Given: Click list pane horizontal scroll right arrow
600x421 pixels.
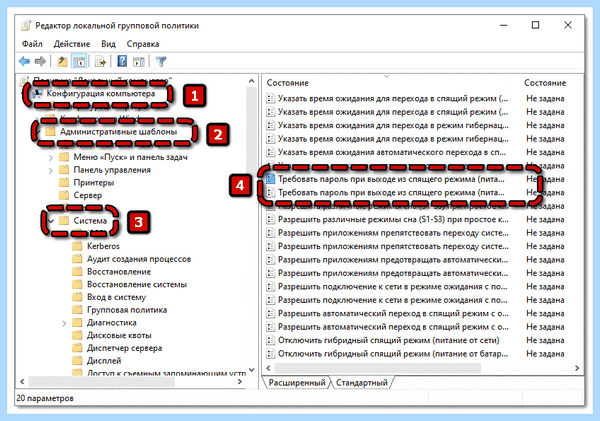Looking at the screenshot, I should pyautogui.click(x=577, y=368).
